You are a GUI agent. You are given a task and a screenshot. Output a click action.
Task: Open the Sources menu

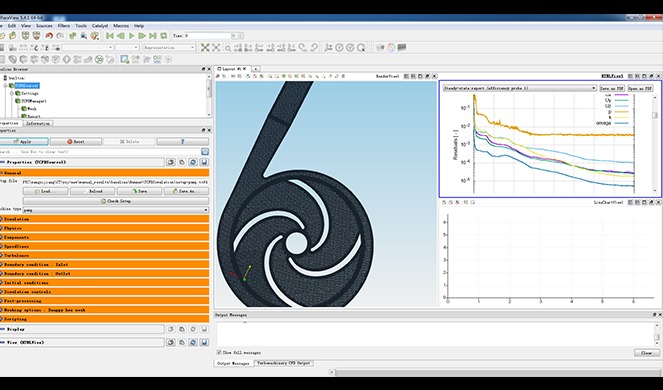coord(44,26)
